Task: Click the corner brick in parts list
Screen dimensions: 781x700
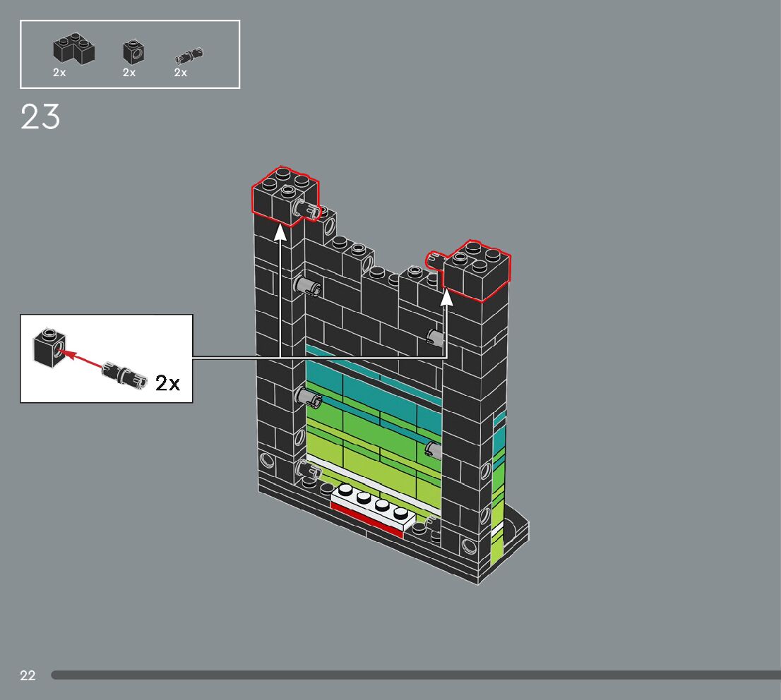Action: pos(74,50)
